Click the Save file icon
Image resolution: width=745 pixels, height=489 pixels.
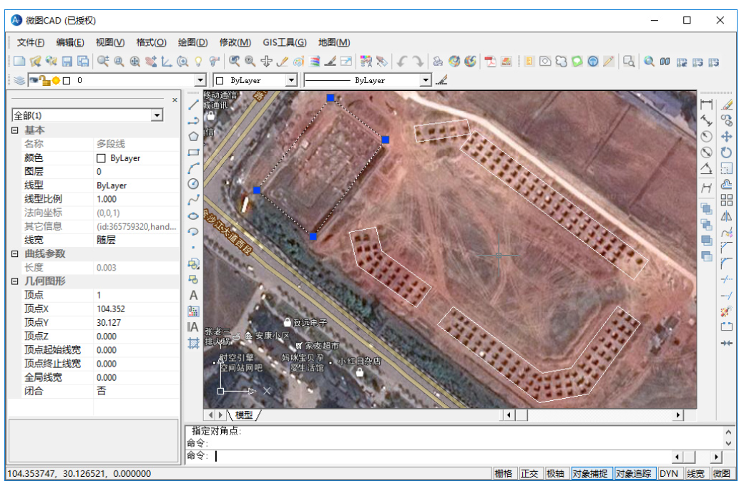[68, 61]
